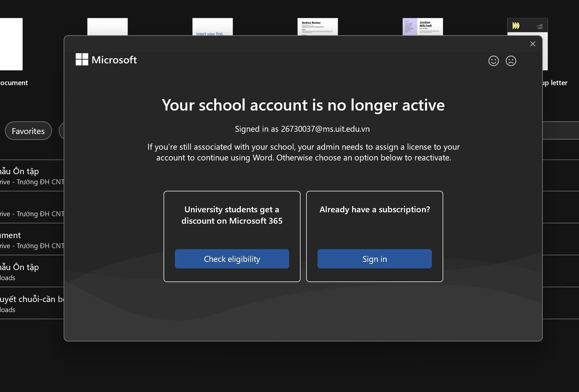Viewport: 579px width, 392px height.
Task: Select the Favorites filter pill
Action: coord(28,131)
